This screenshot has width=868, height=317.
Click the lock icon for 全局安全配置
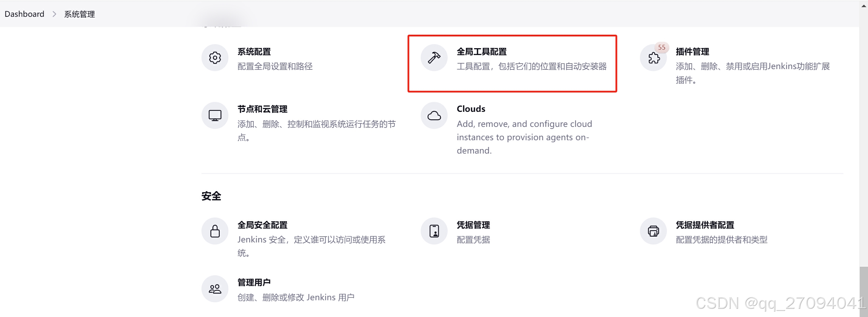coord(214,231)
